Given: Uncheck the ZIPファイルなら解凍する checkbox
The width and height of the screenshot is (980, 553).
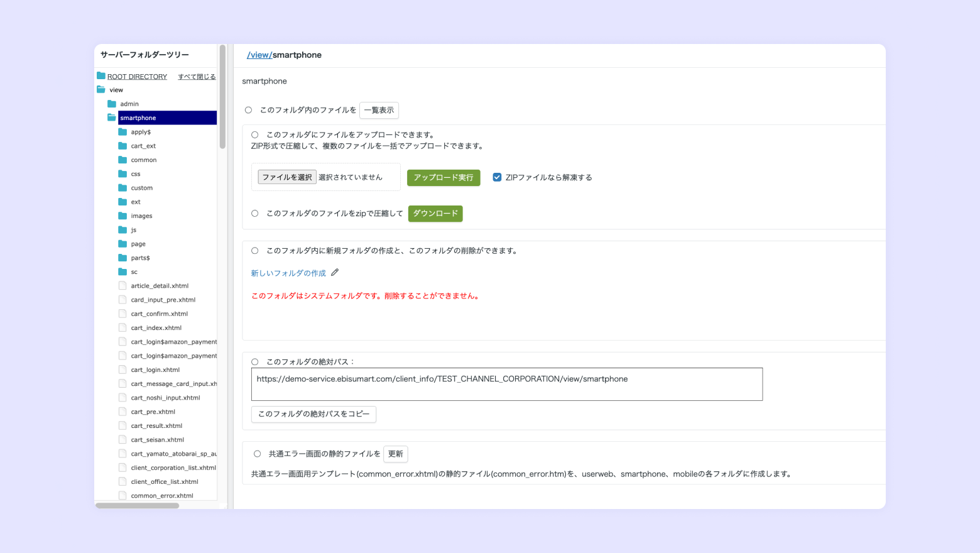Looking at the screenshot, I should 497,177.
